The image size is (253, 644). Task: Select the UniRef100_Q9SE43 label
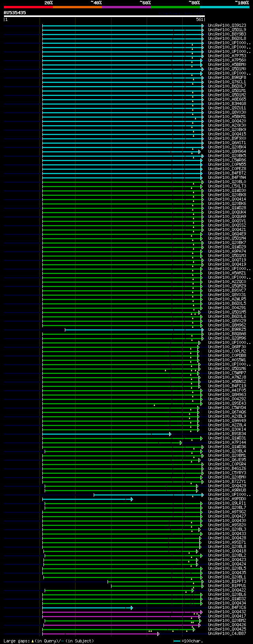tap(227, 404)
